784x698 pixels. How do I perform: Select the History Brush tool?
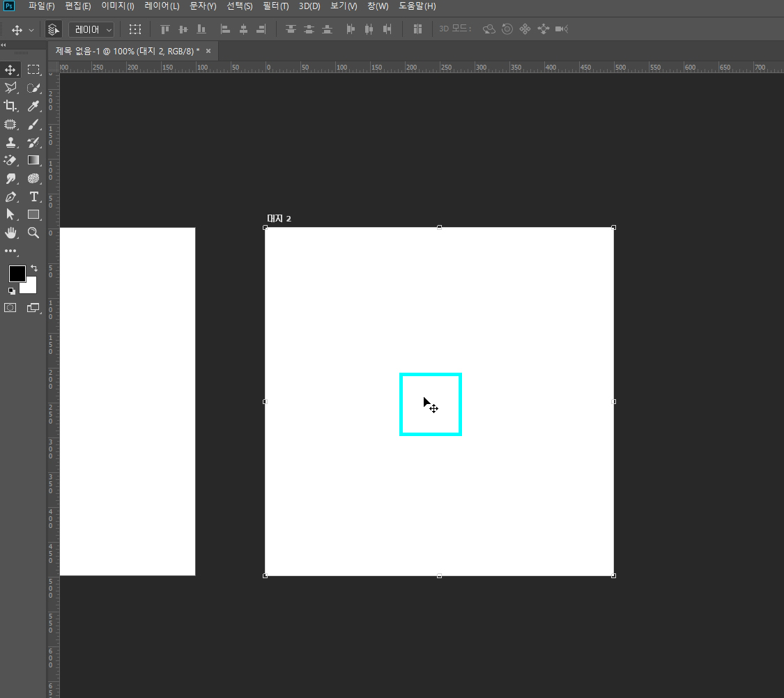point(33,142)
